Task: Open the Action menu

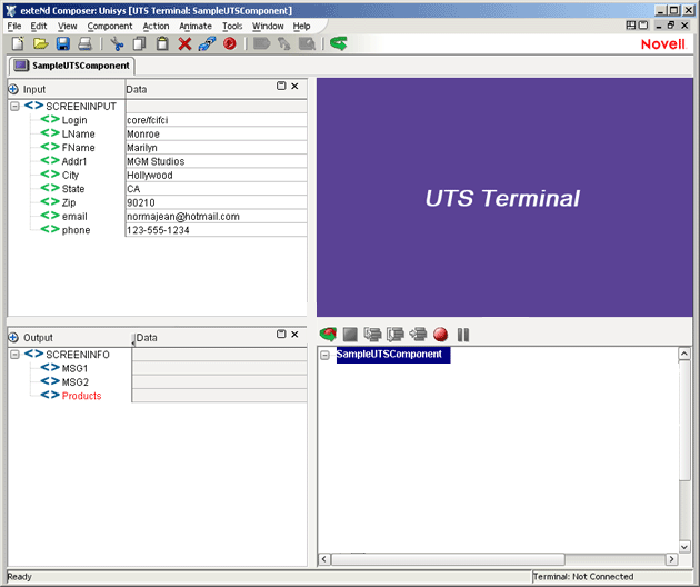Action: pos(156,26)
